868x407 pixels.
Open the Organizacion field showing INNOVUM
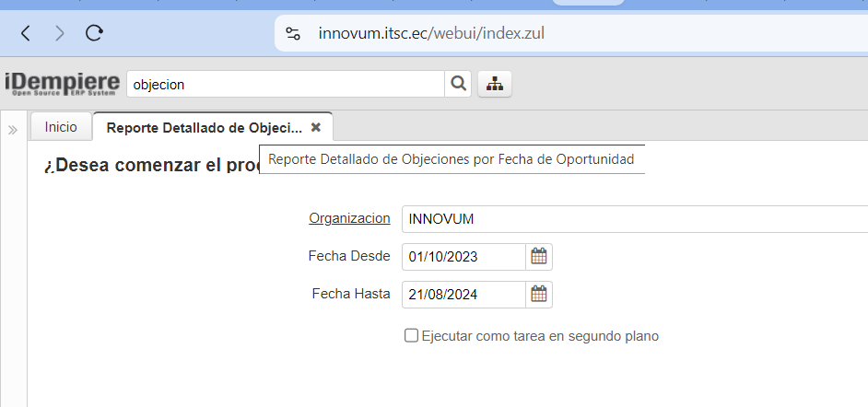(x=634, y=219)
